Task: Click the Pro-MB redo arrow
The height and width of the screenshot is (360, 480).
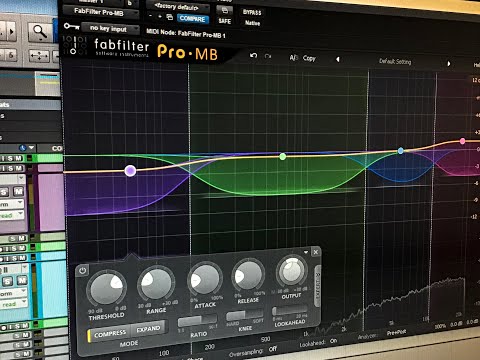Action: 268,56
